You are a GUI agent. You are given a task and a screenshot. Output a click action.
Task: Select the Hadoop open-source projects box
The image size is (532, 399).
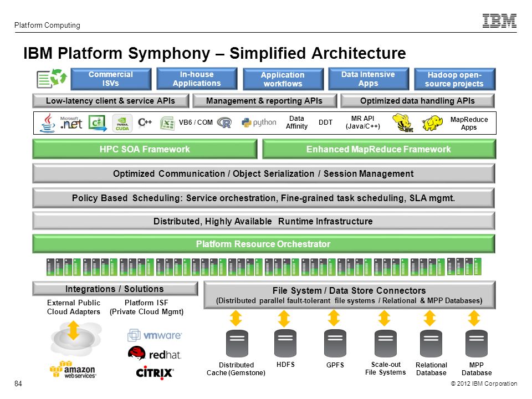[454, 79]
